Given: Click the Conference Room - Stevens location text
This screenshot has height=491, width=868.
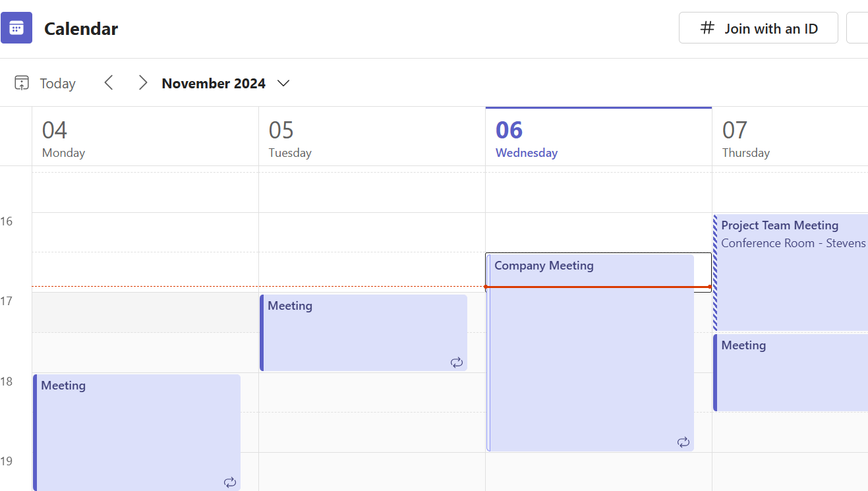Looking at the screenshot, I should point(794,243).
